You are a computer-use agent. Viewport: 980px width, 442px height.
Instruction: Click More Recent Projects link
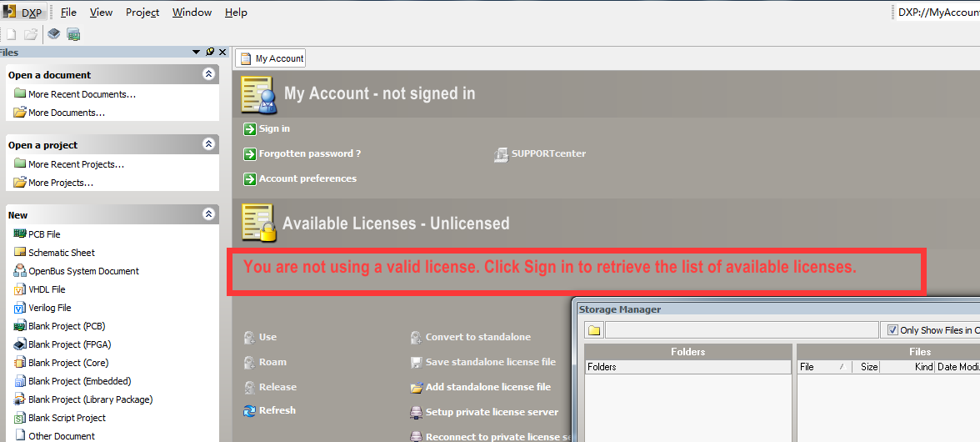(x=77, y=164)
